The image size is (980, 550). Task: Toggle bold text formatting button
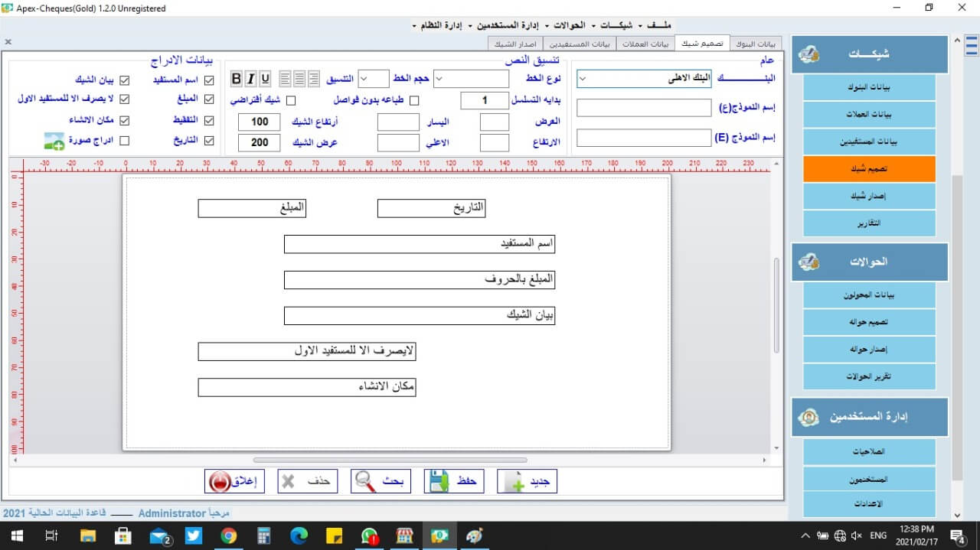click(x=236, y=79)
